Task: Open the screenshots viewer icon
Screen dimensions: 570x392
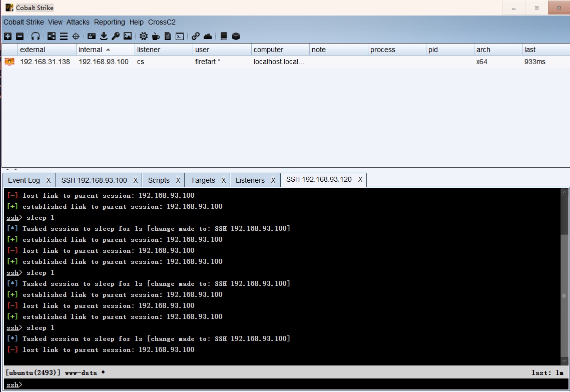Action: click(128, 36)
